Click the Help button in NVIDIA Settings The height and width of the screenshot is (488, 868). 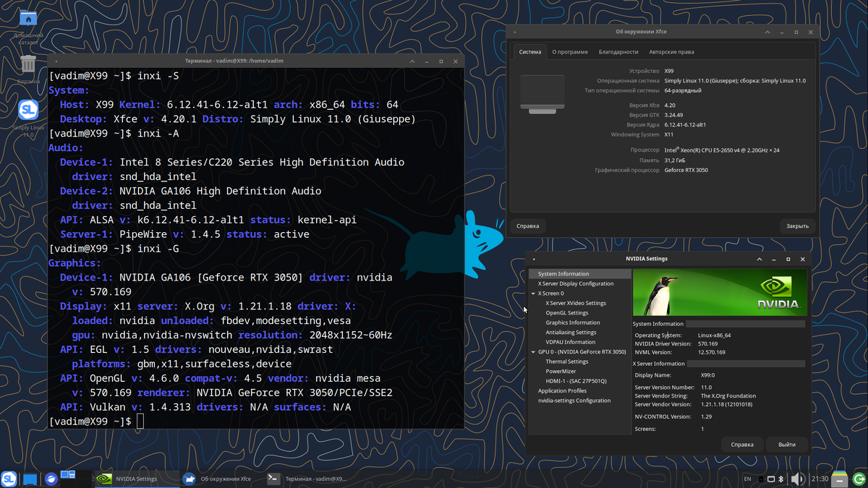(x=742, y=445)
